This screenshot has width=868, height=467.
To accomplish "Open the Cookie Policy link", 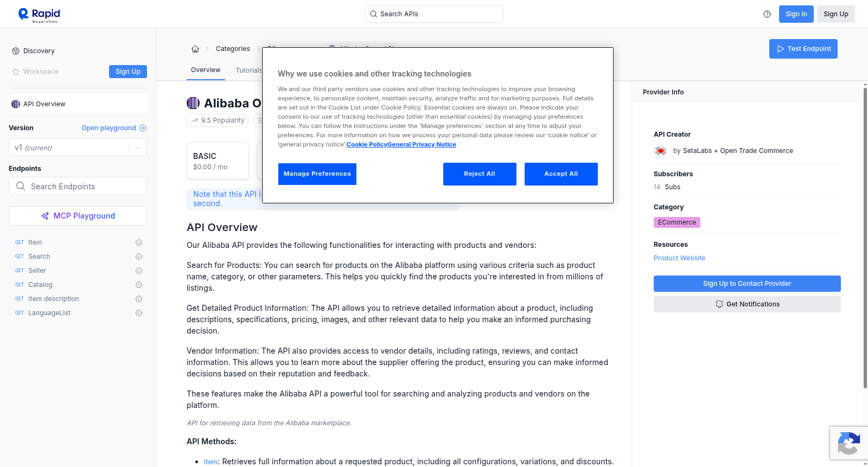I will pos(367,144).
